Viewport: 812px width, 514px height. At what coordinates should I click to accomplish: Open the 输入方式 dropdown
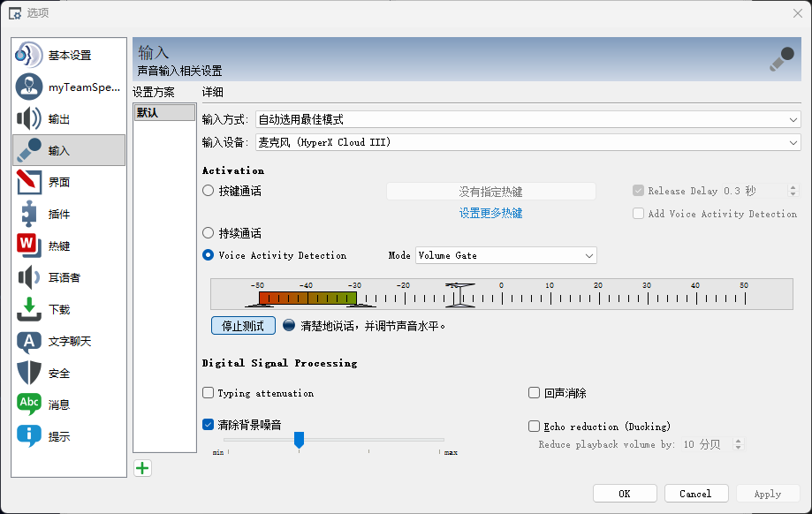[528, 119]
